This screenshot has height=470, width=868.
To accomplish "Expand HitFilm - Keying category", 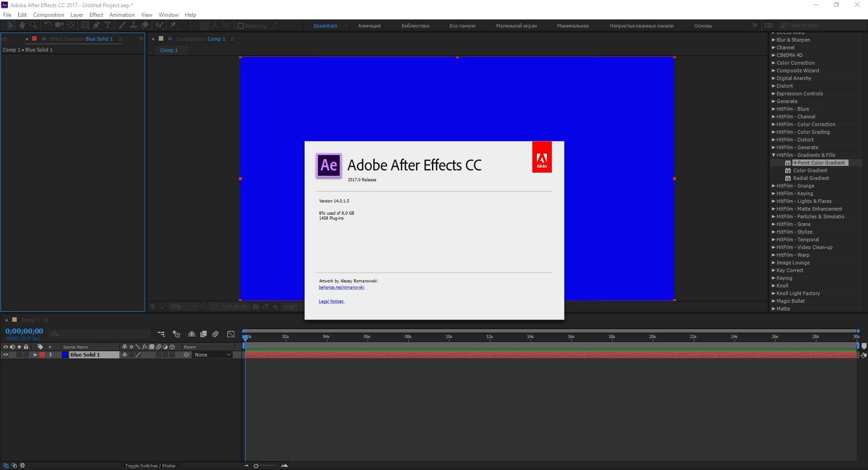I will click(773, 193).
